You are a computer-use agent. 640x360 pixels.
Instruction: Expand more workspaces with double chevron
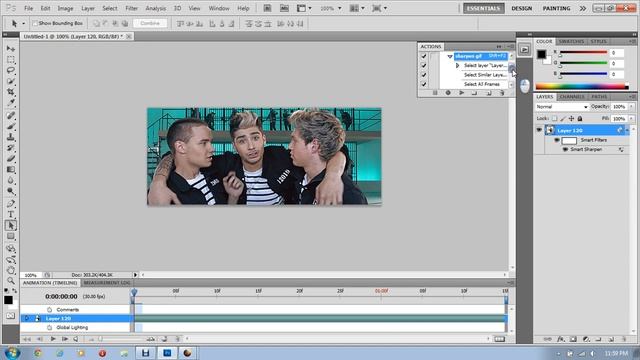582,8
